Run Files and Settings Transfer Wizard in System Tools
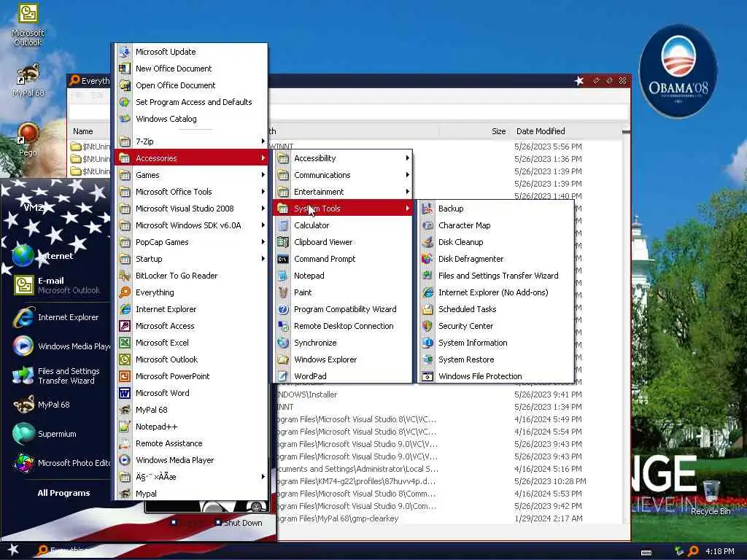Image resolution: width=747 pixels, height=560 pixels. pyautogui.click(x=495, y=276)
